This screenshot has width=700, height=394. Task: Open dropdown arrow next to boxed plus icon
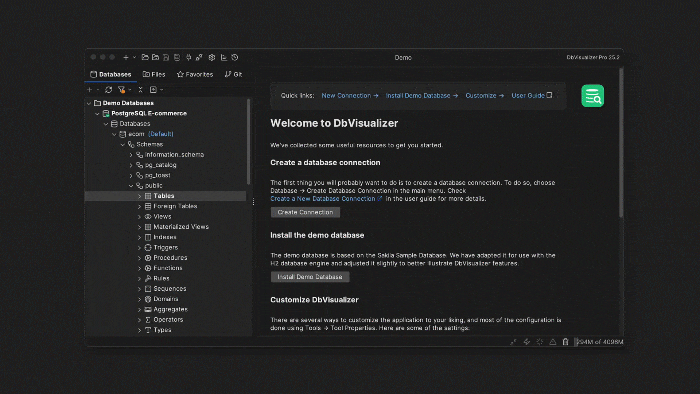pyautogui.click(x=162, y=90)
